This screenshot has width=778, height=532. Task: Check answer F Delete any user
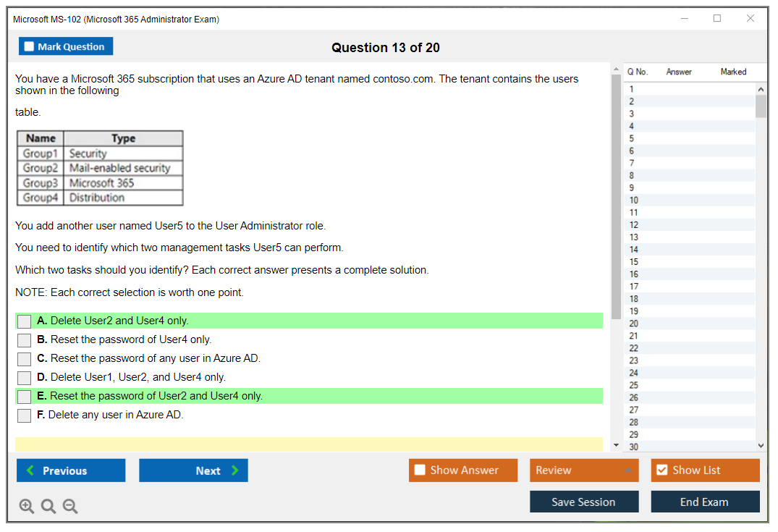click(25, 415)
